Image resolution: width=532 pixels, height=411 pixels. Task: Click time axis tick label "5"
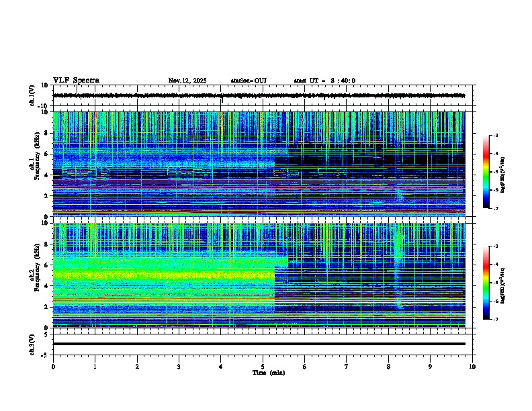263,367
